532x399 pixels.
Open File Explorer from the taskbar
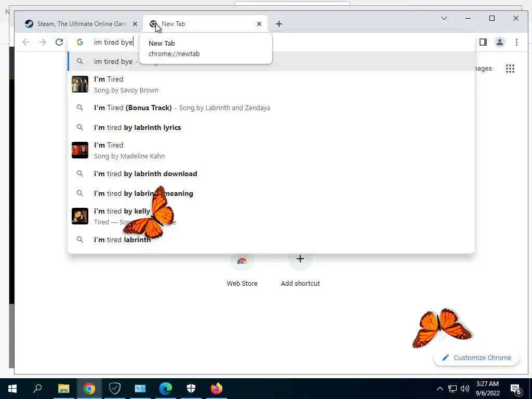click(x=63, y=389)
